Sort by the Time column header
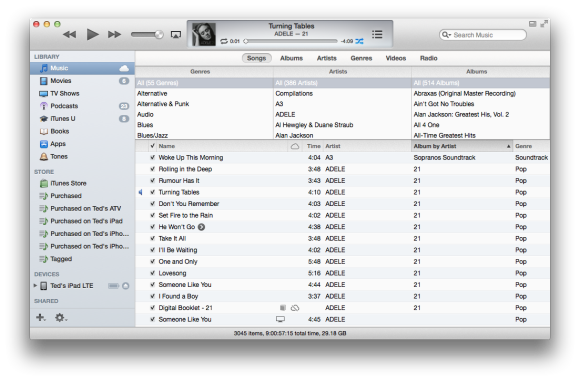The height and width of the screenshot is (381, 580). tap(313, 146)
